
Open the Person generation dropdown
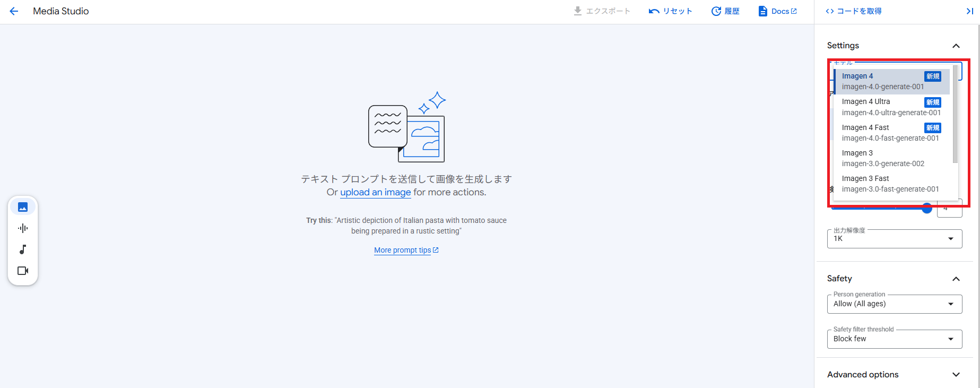coord(895,304)
